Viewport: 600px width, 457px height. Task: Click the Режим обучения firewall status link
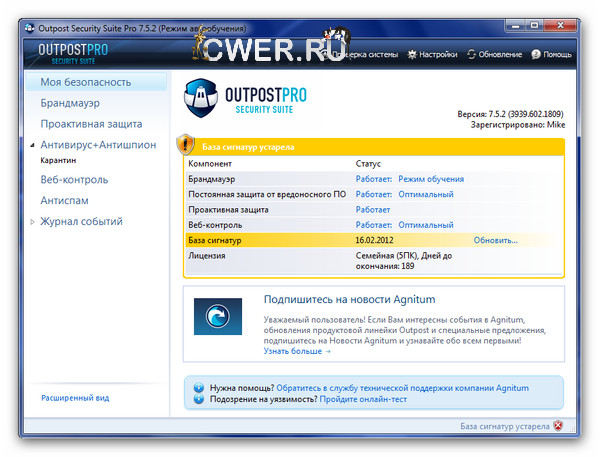(431, 179)
